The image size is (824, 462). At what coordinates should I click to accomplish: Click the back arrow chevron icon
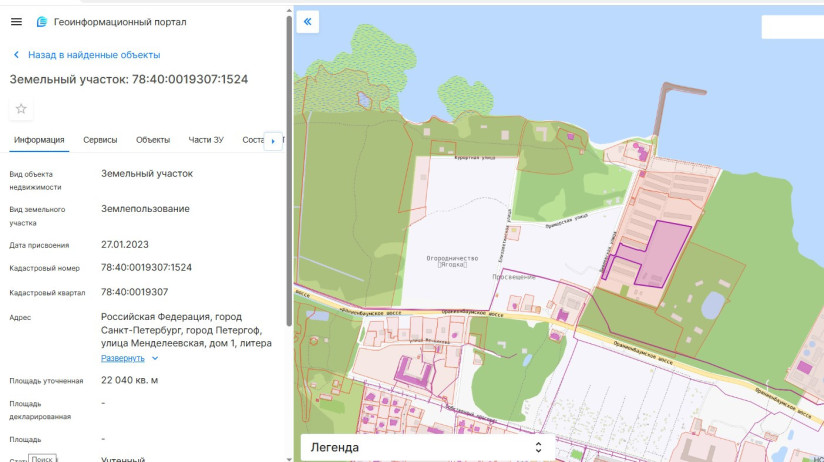tap(16, 55)
